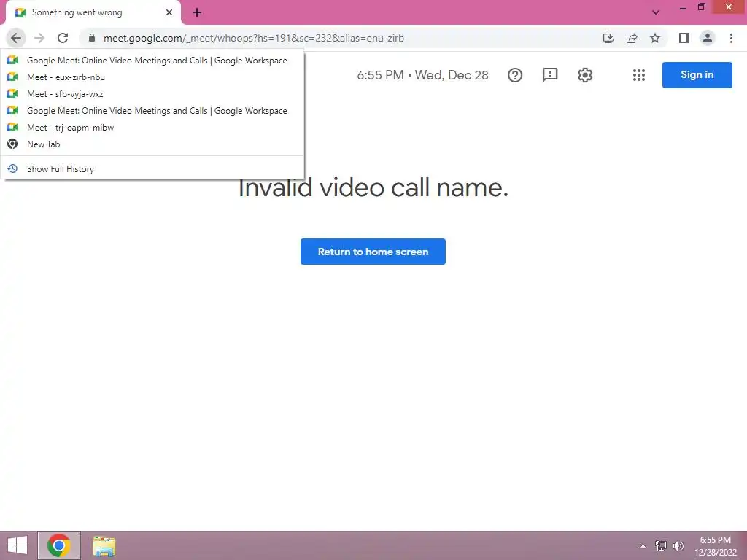
Task: Click Return to home screen button
Action: click(x=373, y=252)
